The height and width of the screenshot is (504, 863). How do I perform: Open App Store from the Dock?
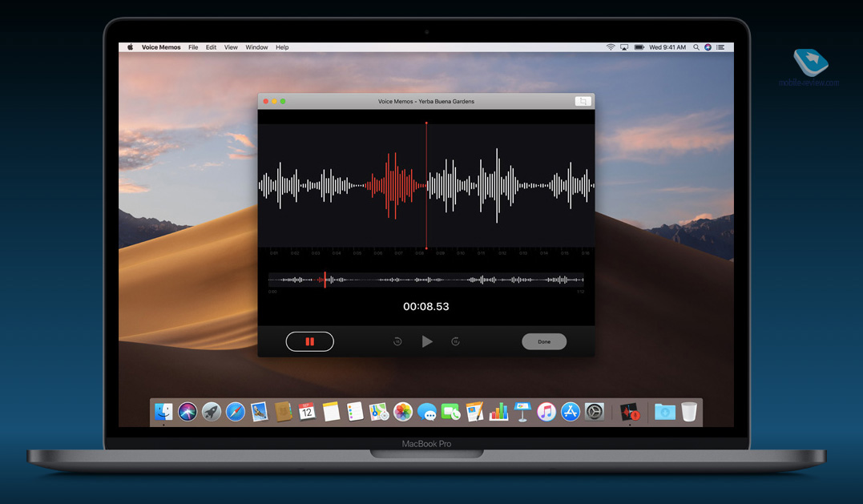[x=571, y=412]
